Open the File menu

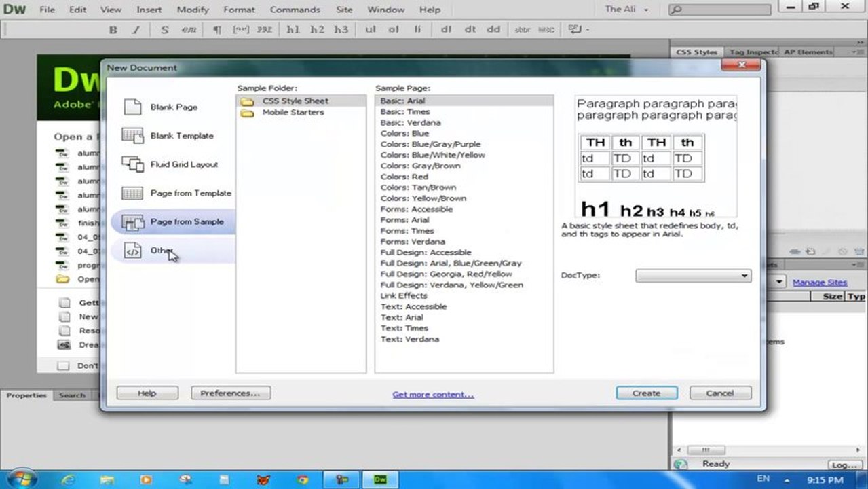point(47,10)
